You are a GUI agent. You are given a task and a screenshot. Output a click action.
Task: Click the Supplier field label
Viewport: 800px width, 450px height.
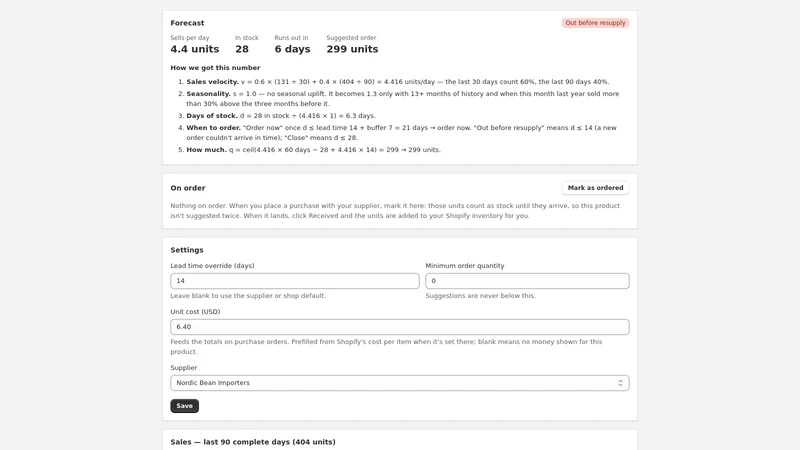coord(184,368)
